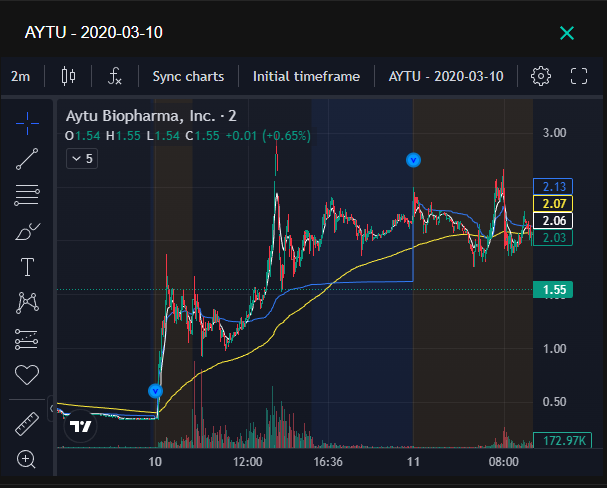
Task: Activate the zoom in magnifier tool
Action: [26, 459]
